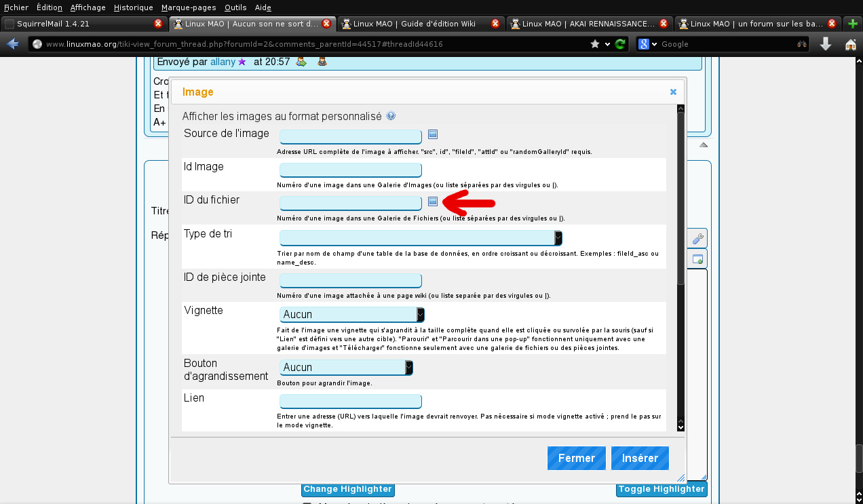863x504 pixels.
Task: Go to the browser home page icon
Action: (x=851, y=44)
